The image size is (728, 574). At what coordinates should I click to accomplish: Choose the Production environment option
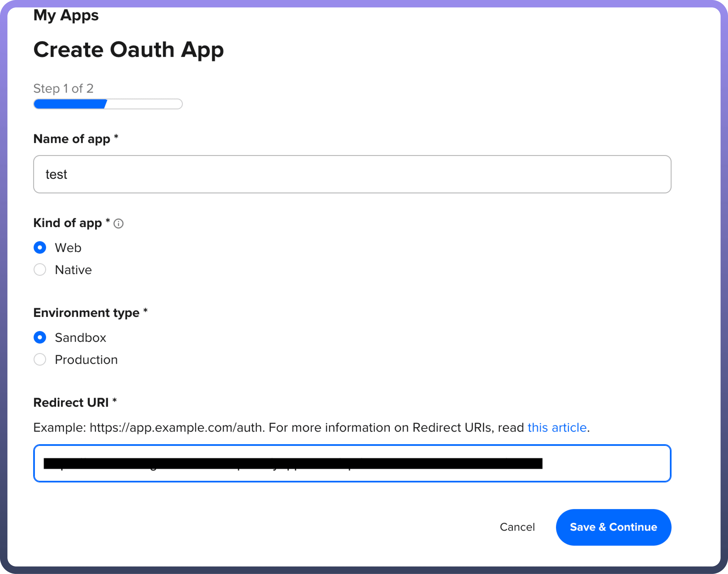tap(40, 360)
